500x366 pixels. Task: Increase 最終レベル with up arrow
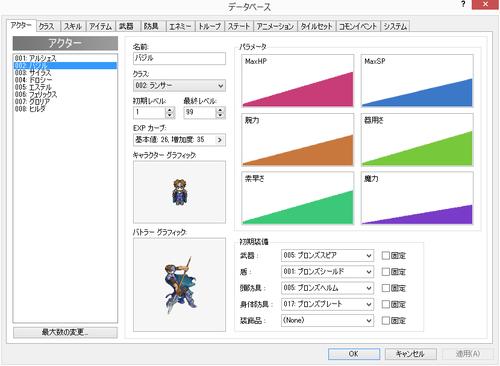point(220,110)
